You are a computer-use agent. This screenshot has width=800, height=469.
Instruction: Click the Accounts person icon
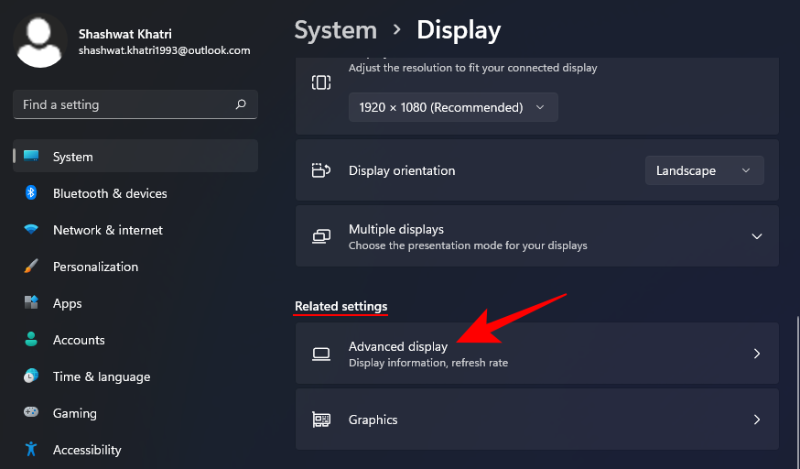pos(31,340)
